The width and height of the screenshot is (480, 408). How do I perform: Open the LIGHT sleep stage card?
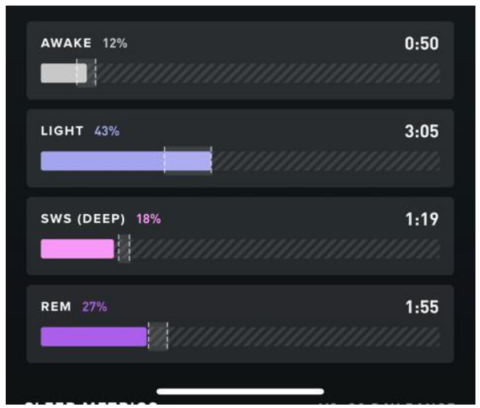click(240, 148)
